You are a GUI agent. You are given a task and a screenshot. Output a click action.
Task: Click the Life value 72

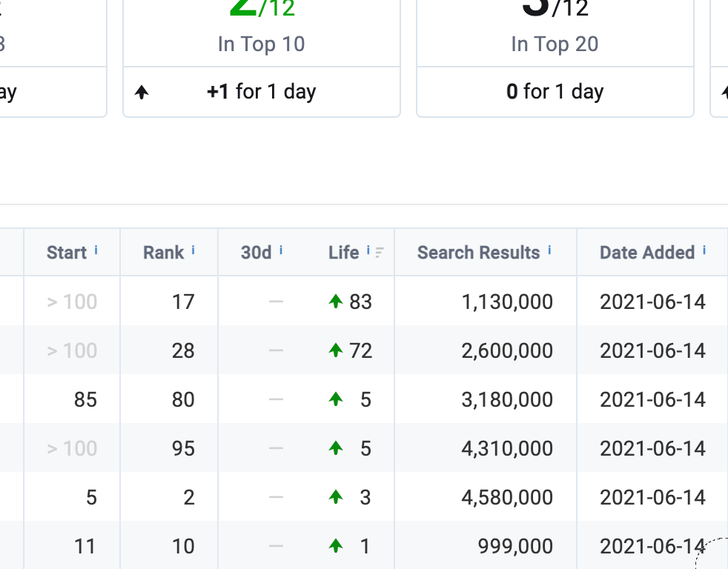pos(361,351)
